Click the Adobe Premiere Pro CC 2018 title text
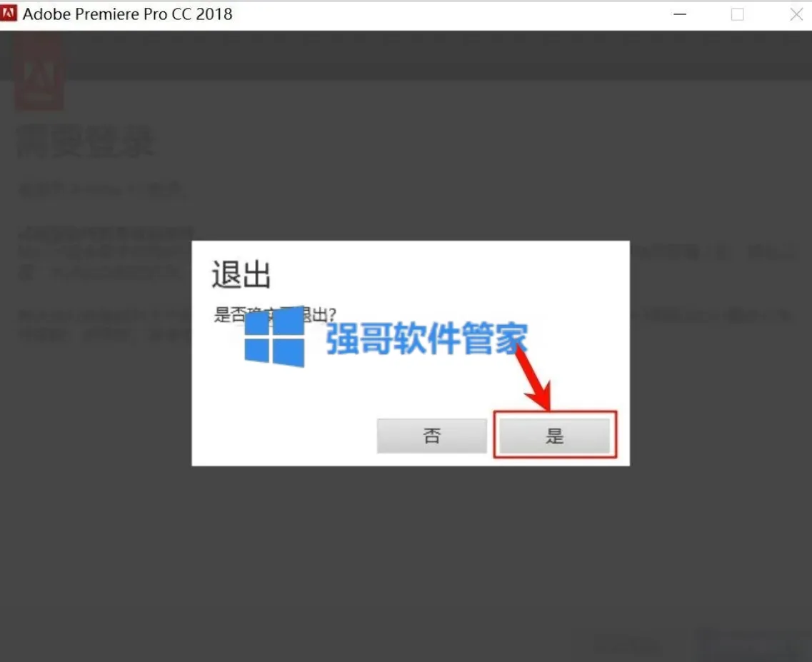The height and width of the screenshot is (662, 812). coord(127,14)
